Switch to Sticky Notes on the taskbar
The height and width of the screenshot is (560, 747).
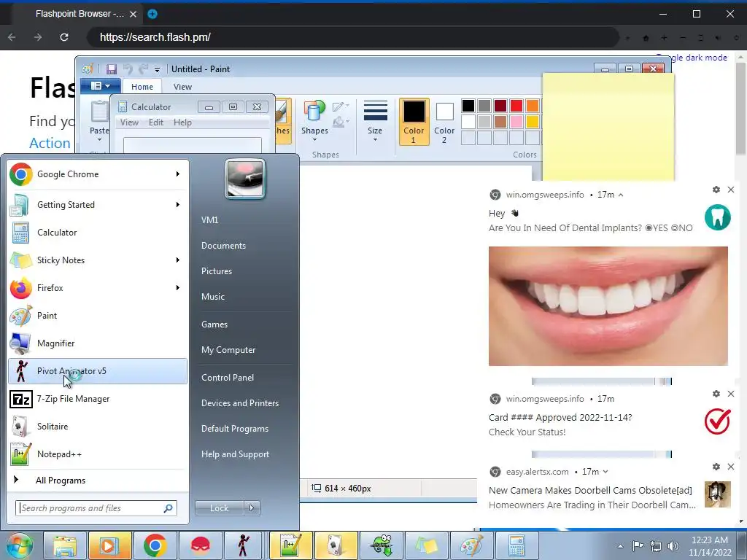(x=426, y=545)
